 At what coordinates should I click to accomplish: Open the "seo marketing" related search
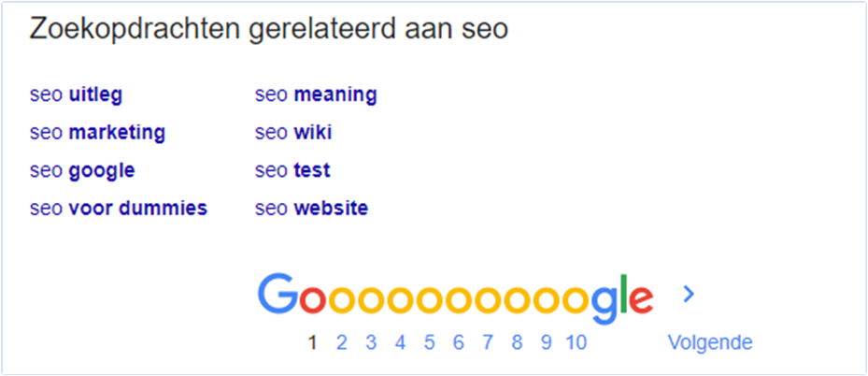97,133
